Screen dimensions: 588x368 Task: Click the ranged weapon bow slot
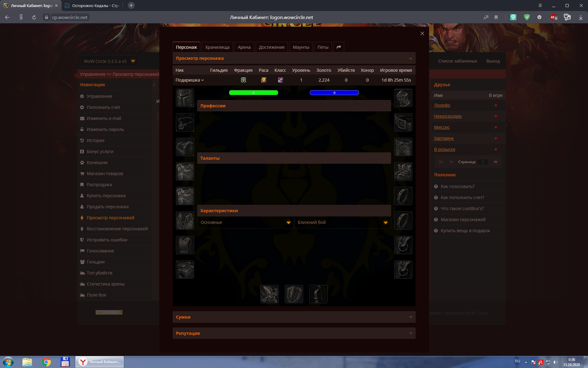click(318, 294)
